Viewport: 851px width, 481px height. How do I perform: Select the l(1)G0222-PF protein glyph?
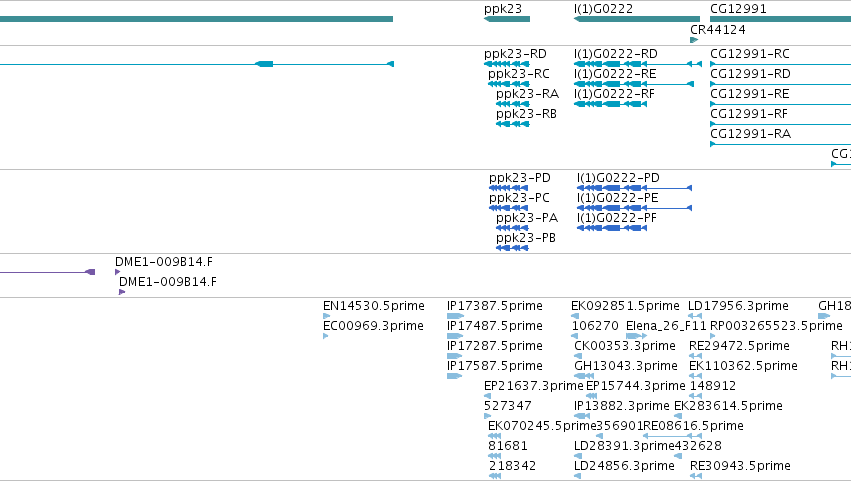pyautogui.click(x=612, y=228)
